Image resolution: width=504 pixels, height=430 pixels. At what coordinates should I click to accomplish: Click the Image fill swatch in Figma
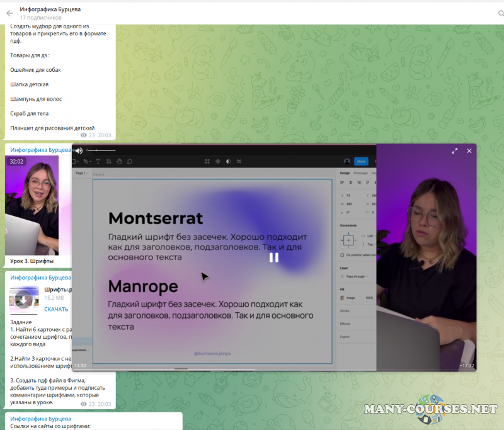pyautogui.click(x=342, y=298)
